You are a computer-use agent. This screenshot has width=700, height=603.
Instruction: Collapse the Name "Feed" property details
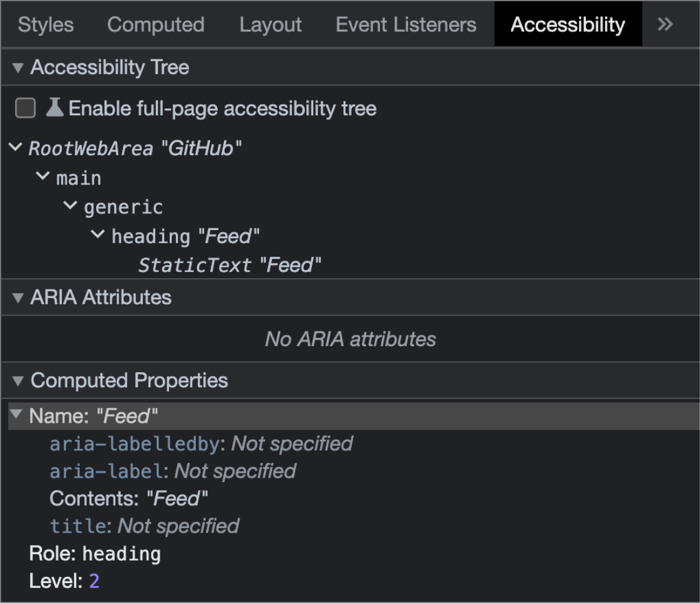16,415
